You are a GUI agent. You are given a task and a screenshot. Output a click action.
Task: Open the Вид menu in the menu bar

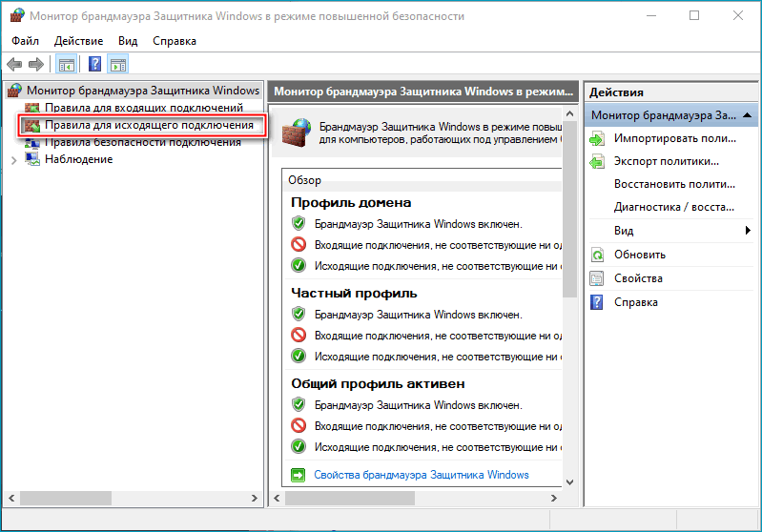tap(128, 41)
